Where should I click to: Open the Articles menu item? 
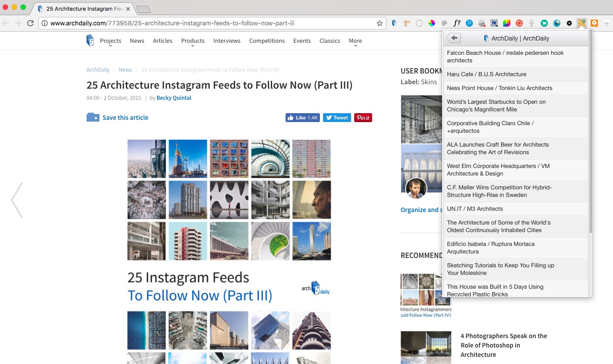click(162, 41)
